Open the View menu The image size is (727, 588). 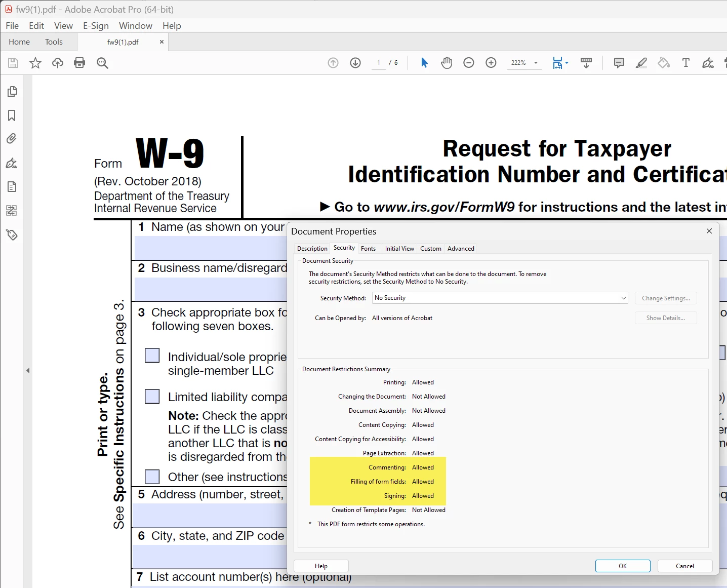pos(63,26)
